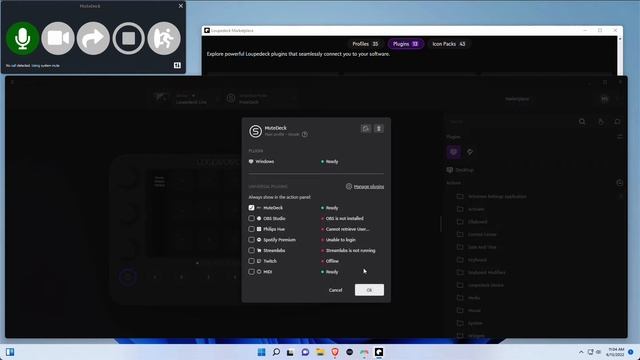The image size is (640, 360).
Task: Click the 'Cannot retrieve User...' Philips Hue status
Action: (347, 229)
